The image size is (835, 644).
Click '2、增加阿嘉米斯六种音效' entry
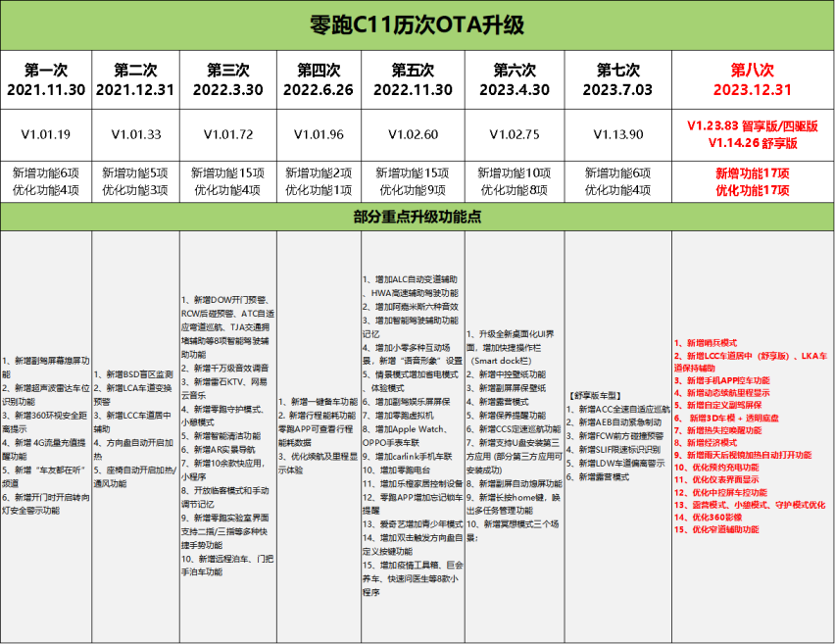(x=411, y=306)
